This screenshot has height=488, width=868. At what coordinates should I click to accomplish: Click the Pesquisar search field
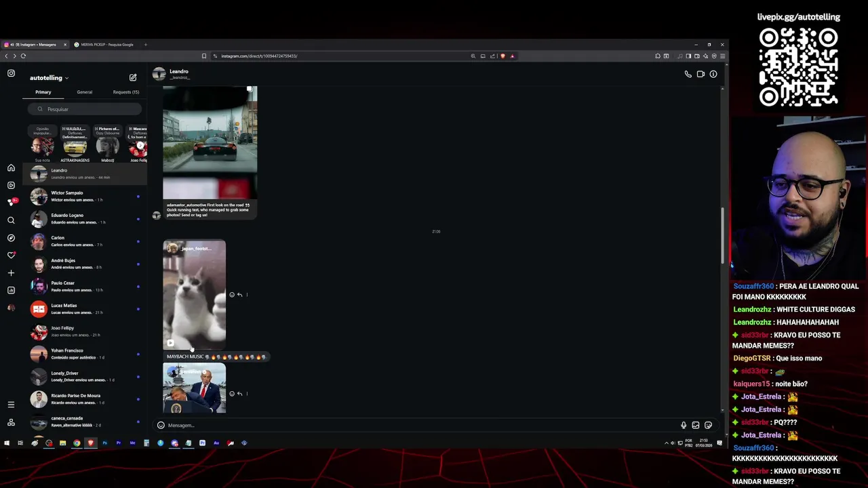(x=85, y=109)
